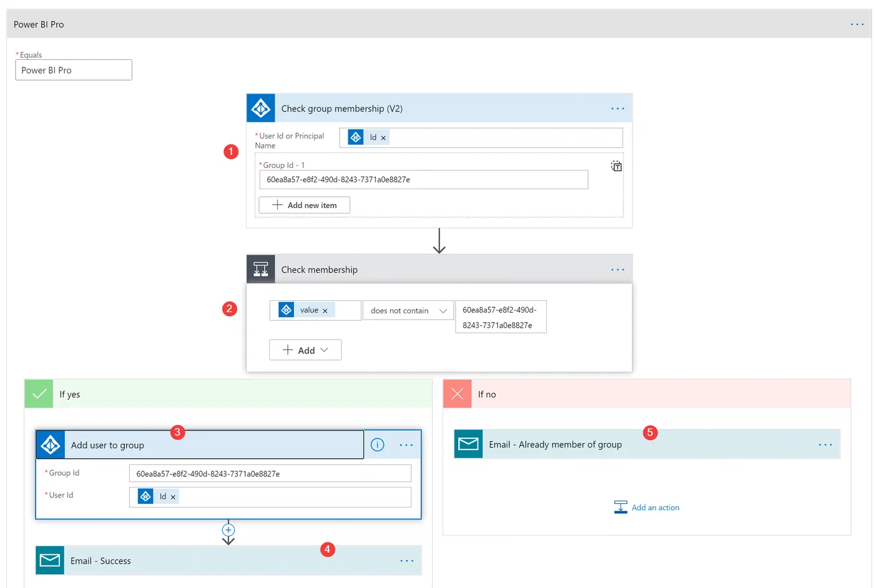Click the If no branch label
Screen dimensions: 874x588
(487, 394)
